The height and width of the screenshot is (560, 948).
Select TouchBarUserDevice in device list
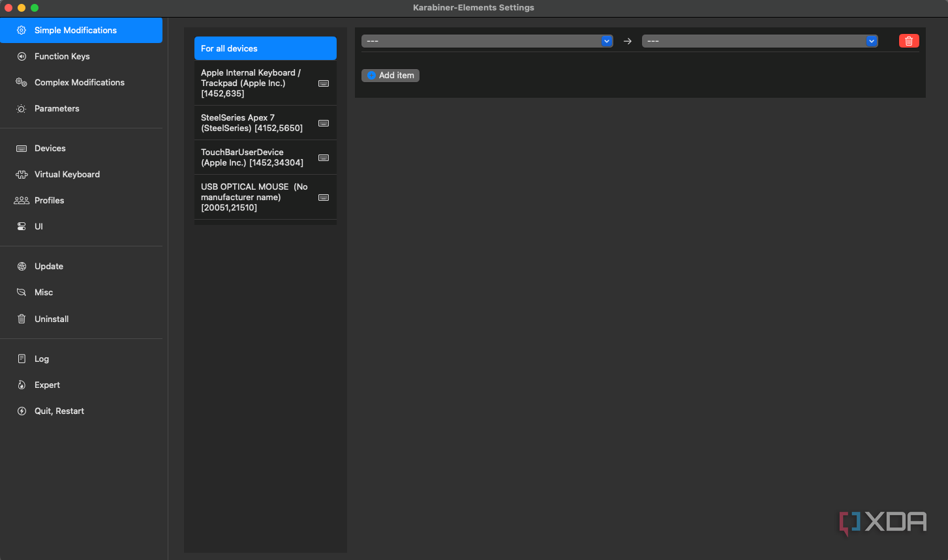266,158
